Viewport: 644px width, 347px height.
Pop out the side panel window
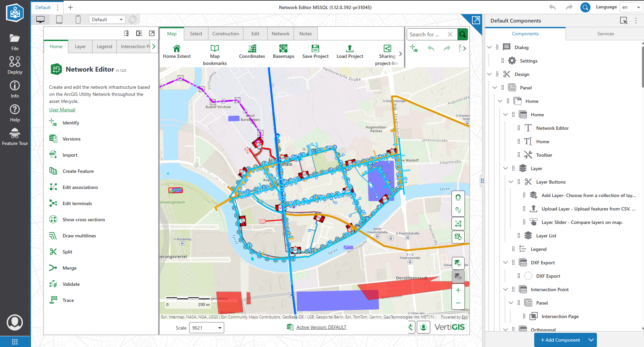point(152,33)
